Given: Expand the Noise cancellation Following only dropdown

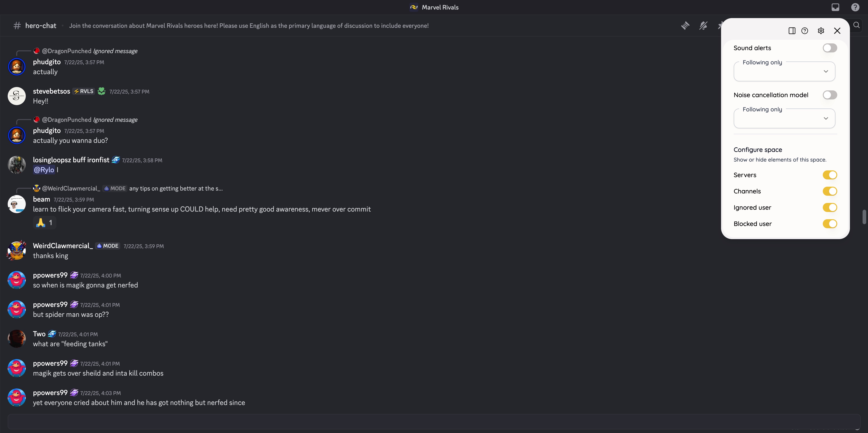Looking at the screenshot, I should pos(784,118).
